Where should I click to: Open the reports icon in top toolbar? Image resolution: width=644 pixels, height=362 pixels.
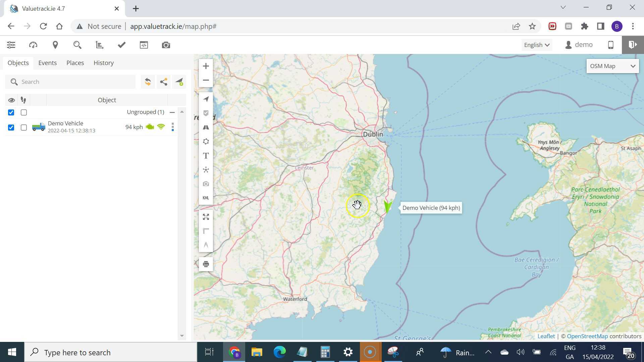click(x=99, y=45)
